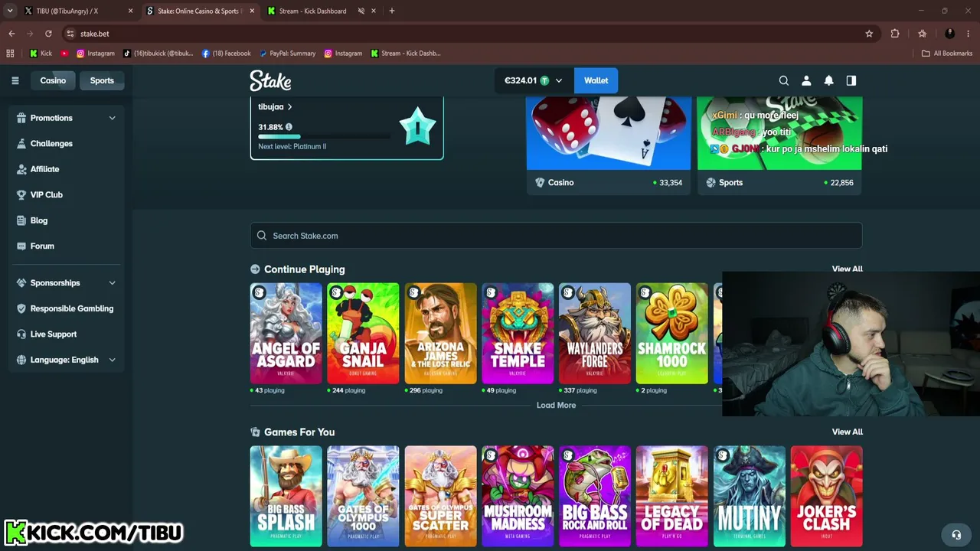Open the Chrome apps grid icon
Screen dimensions: 980x551
coord(10,54)
